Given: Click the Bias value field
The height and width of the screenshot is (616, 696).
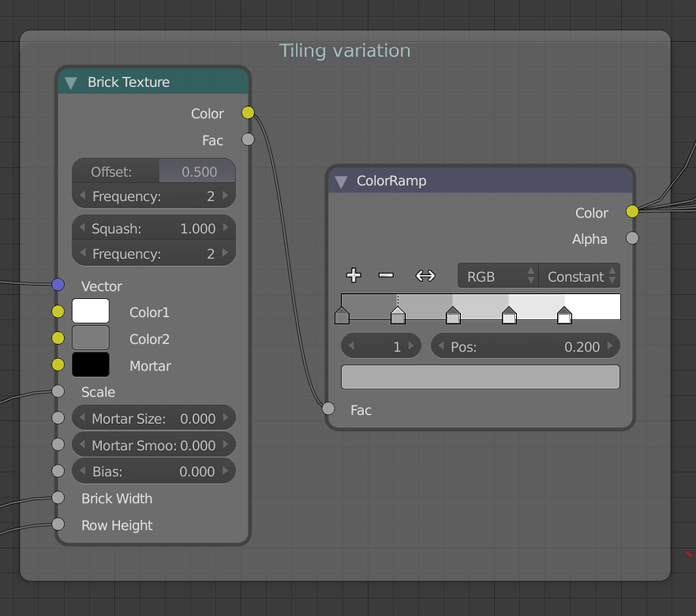Looking at the screenshot, I should [154, 471].
